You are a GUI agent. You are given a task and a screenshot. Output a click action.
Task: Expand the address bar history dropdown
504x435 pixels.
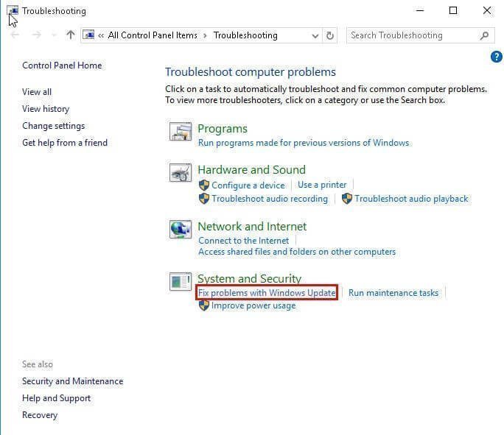point(315,35)
